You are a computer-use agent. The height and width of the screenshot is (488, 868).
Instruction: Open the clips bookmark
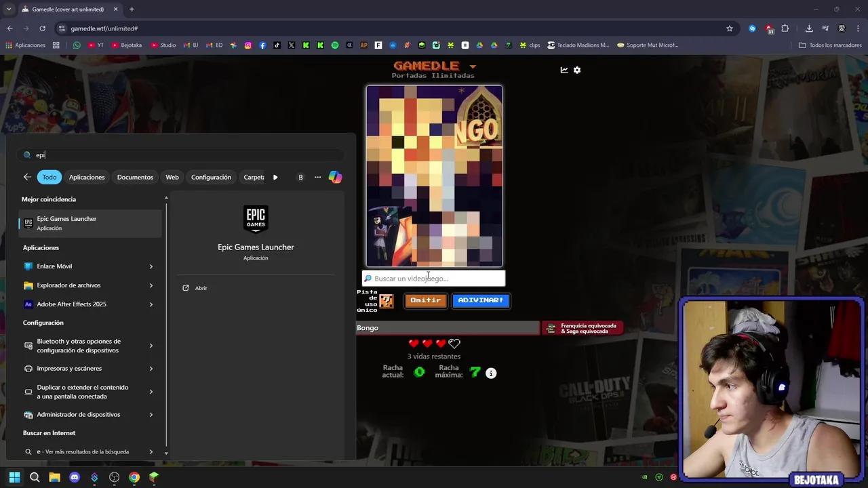(x=530, y=45)
